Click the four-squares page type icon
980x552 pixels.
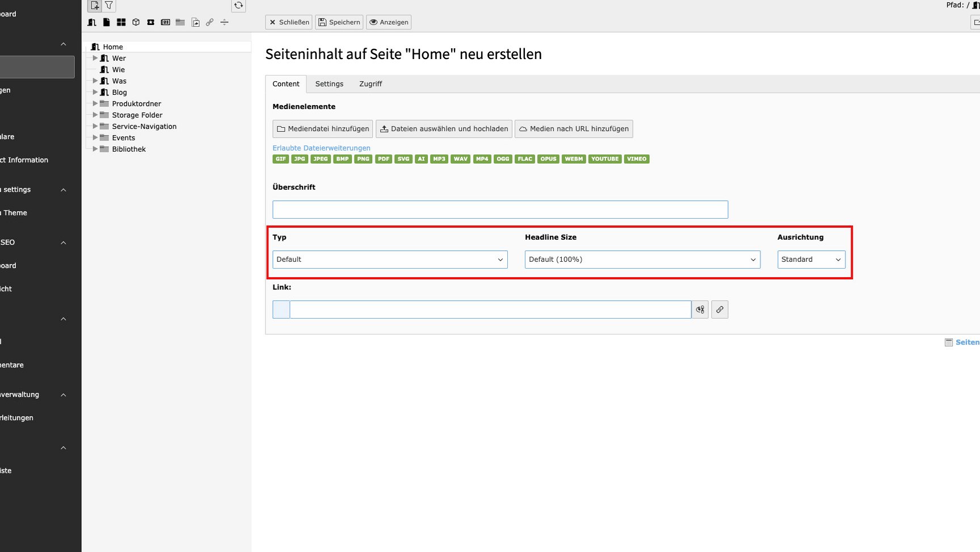121,22
